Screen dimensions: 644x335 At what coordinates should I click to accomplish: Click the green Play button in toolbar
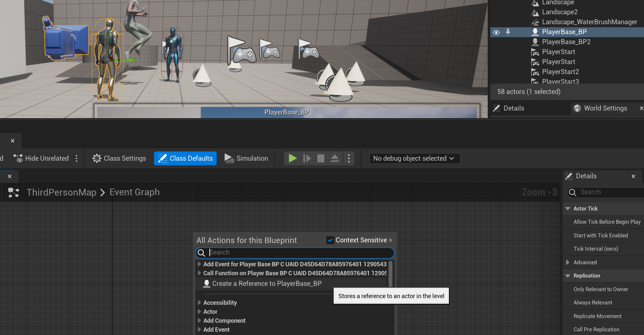292,158
